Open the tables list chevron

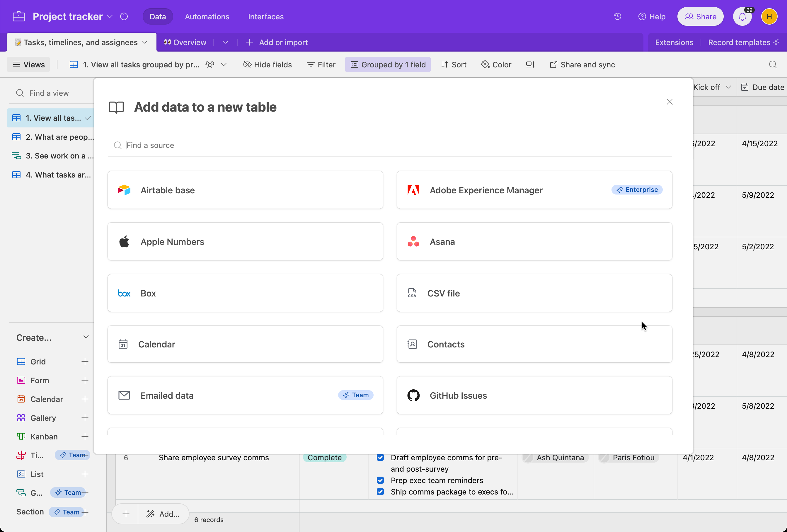click(226, 42)
